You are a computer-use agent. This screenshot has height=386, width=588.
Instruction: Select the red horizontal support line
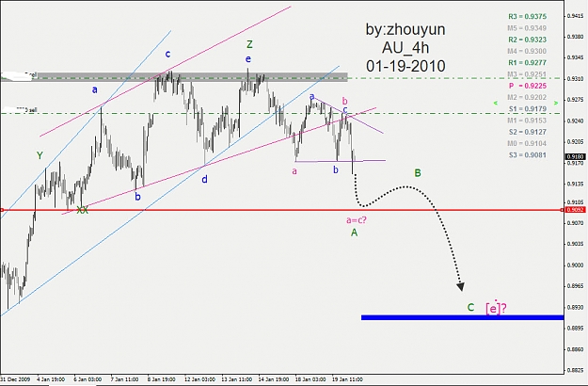coord(281,210)
